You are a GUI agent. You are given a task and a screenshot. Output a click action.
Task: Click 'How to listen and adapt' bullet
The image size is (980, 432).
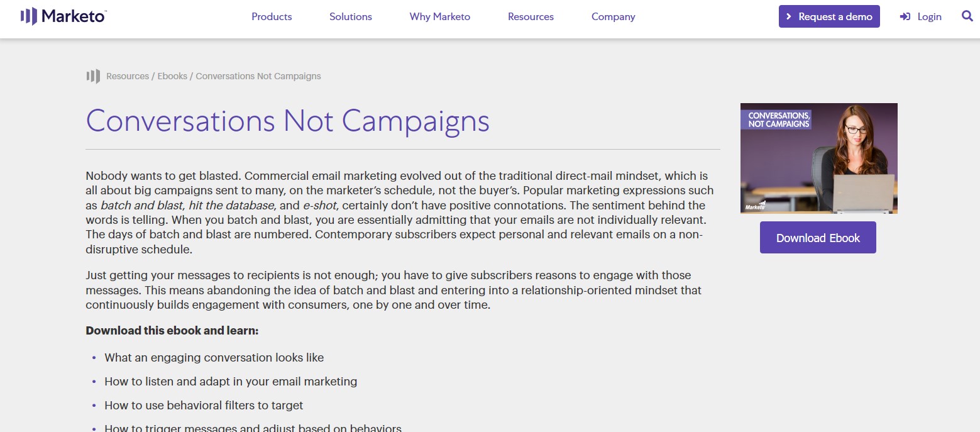(231, 382)
